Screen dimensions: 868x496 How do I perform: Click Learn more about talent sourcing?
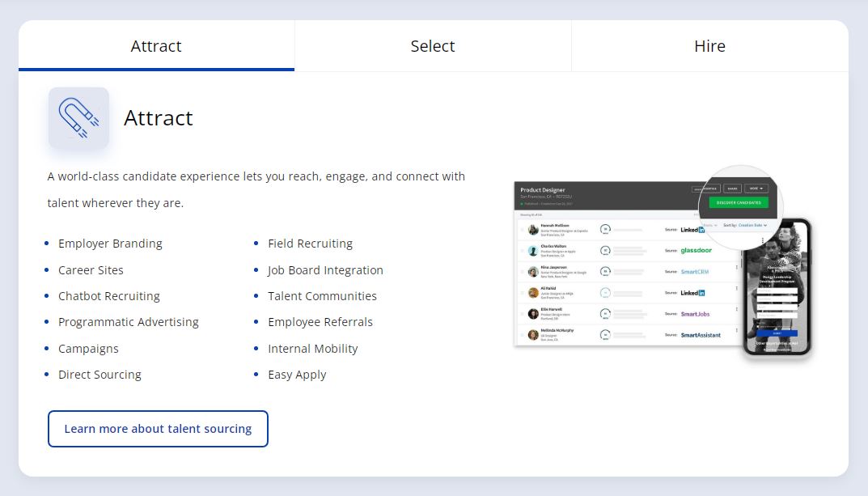[158, 429]
